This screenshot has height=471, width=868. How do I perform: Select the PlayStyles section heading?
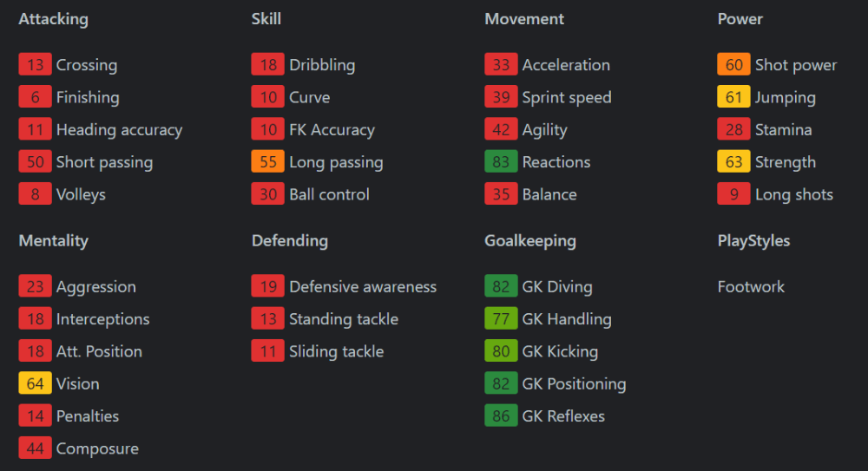click(x=753, y=241)
